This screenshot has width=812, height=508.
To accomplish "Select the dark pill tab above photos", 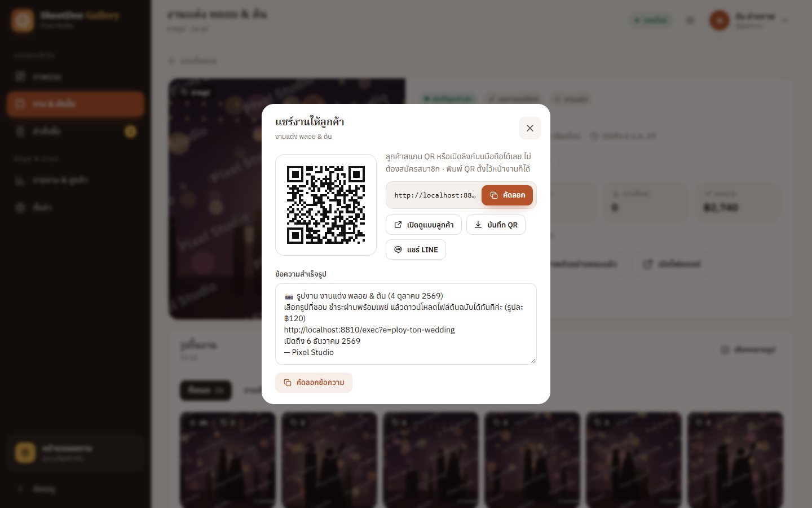I will coord(206,390).
